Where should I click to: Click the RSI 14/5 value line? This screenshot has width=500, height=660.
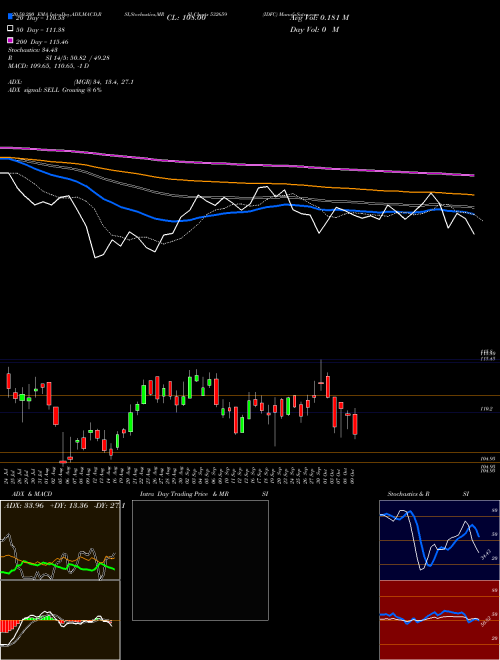[59, 58]
